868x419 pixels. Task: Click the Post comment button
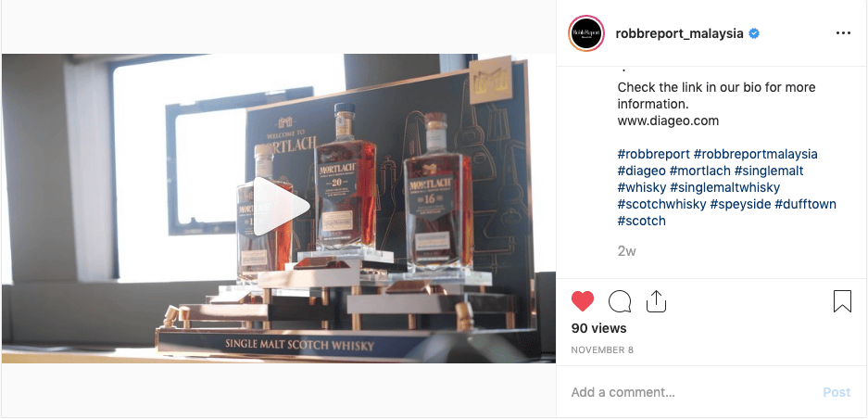(837, 392)
